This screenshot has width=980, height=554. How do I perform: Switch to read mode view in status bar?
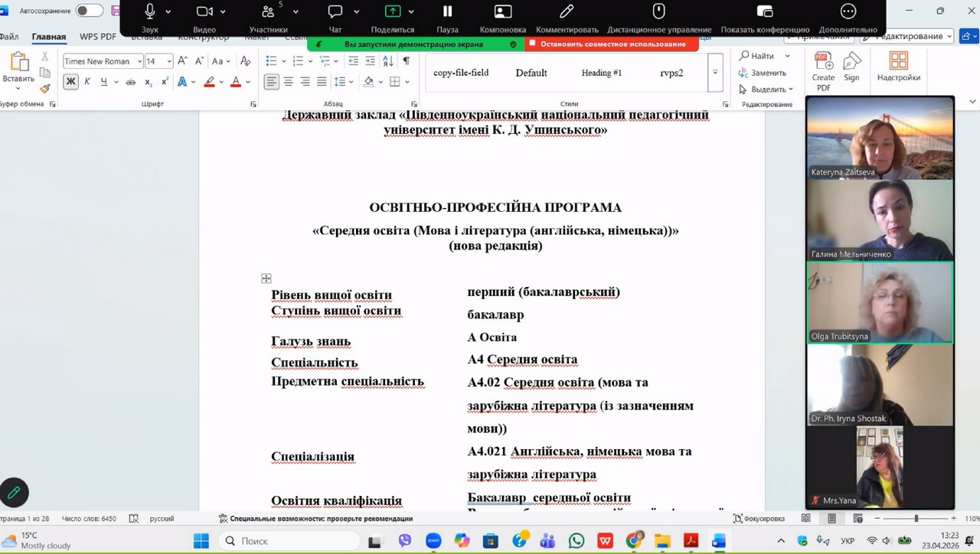[x=805, y=519]
